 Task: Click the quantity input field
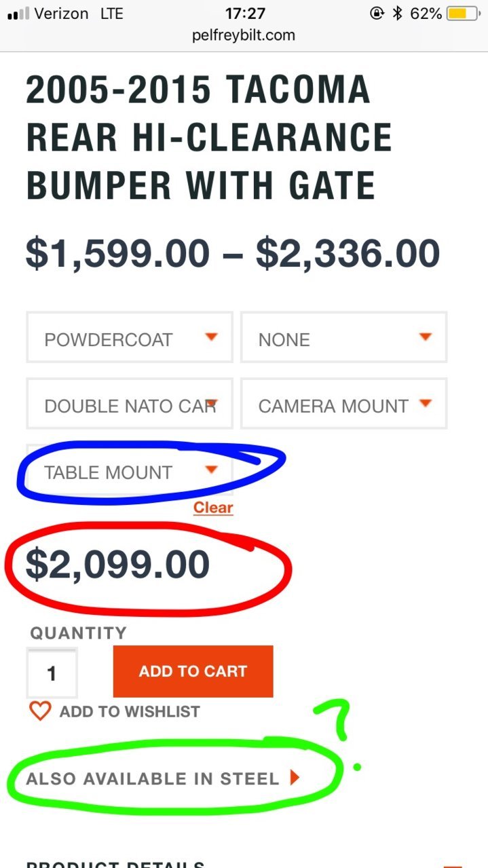tap(52, 673)
